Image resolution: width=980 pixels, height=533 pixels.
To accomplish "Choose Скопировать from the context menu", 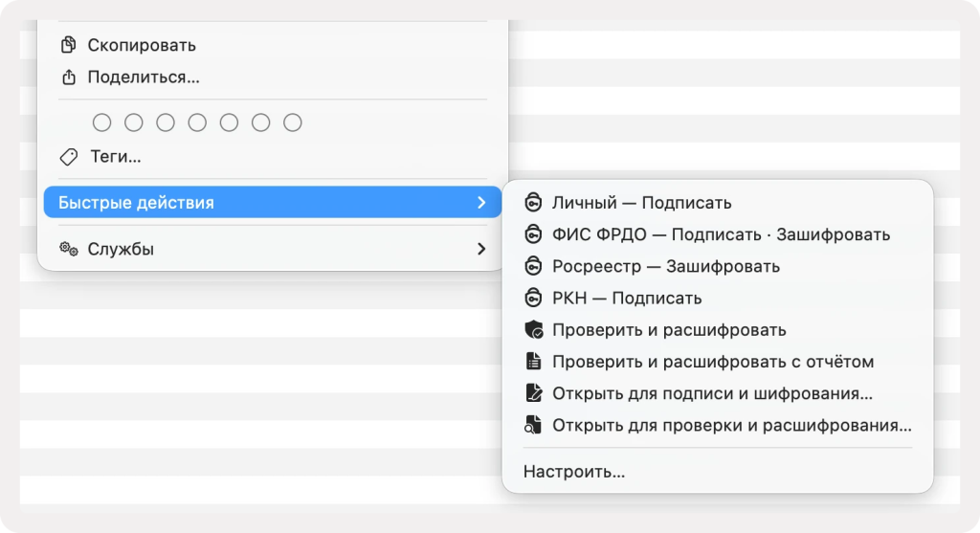I will 273,45.
